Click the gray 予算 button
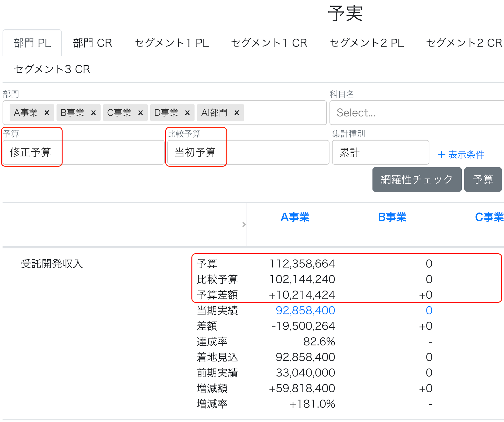The width and height of the screenshot is (504, 422). click(x=483, y=179)
